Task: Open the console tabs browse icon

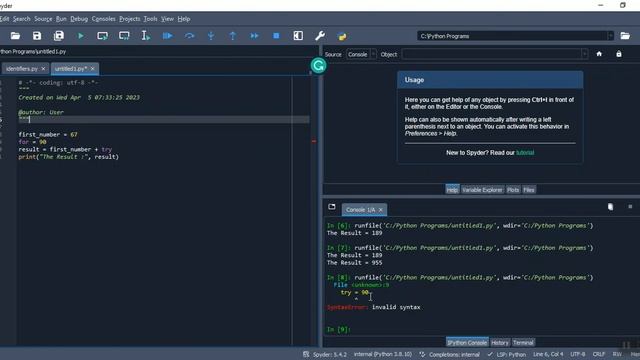Action: (x=332, y=207)
